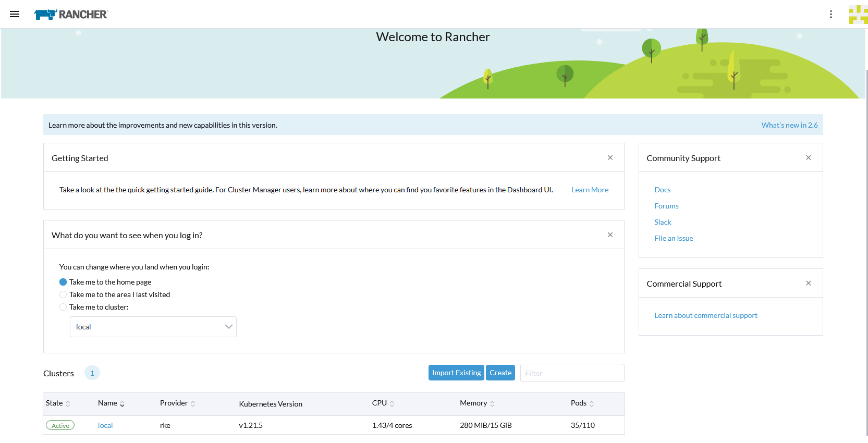
Task: Close the Commercial Support panel
Action: tap(809, 283)
